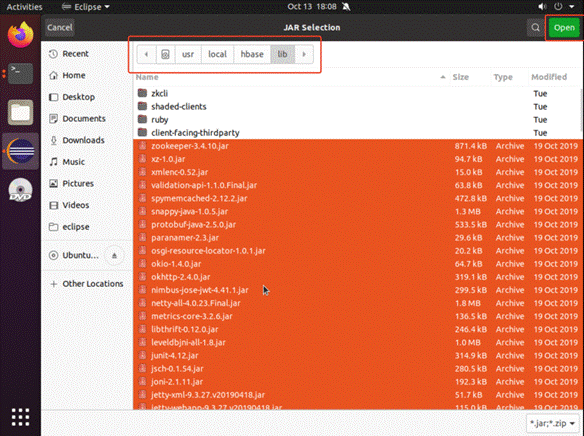Click the client-facing-thirdparty folder icon

point(142,133)
